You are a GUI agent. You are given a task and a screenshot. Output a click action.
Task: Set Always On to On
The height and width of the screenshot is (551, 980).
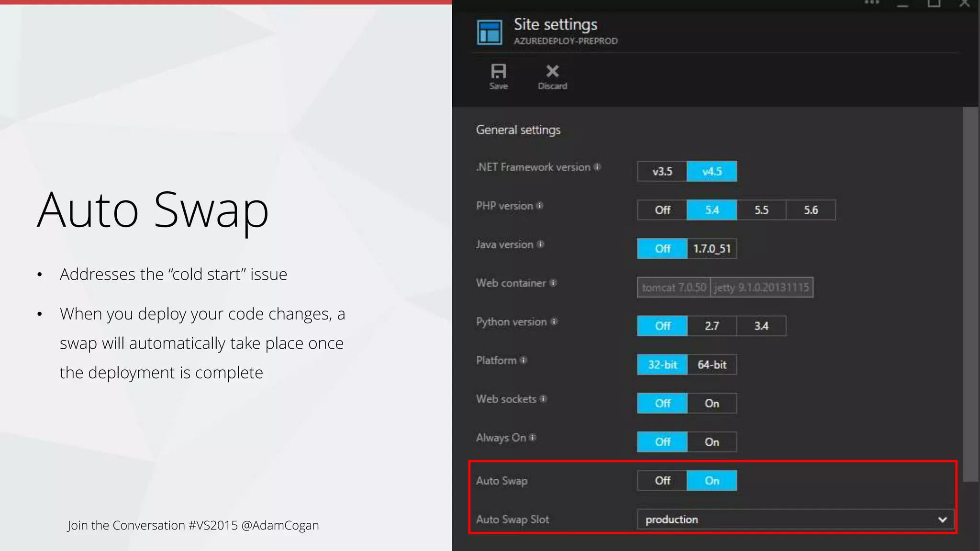[712, 442]
